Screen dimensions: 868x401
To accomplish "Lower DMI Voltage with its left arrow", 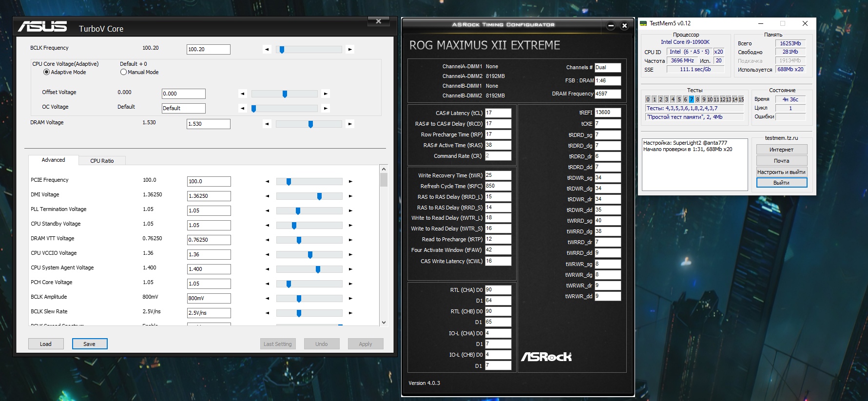I will point(267,196).
